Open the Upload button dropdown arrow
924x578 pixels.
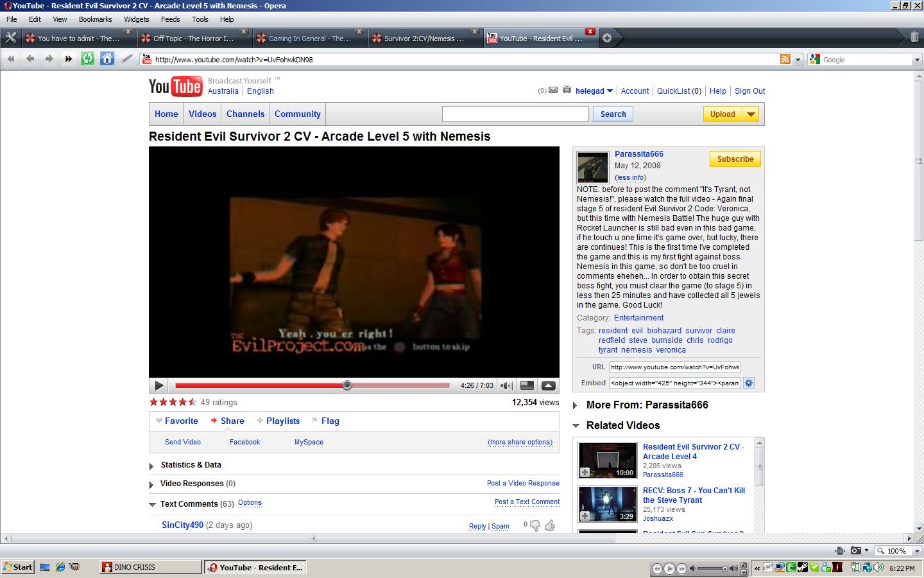[x=751, y=114]
